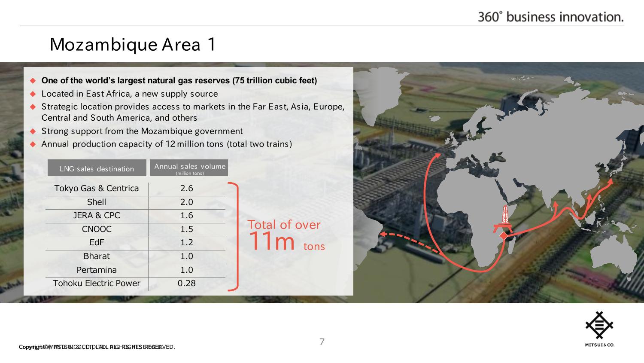Screen dimensions: 644x363
Task: Click the value 1.6 for JERA & CPC
Action: point(187,215)
